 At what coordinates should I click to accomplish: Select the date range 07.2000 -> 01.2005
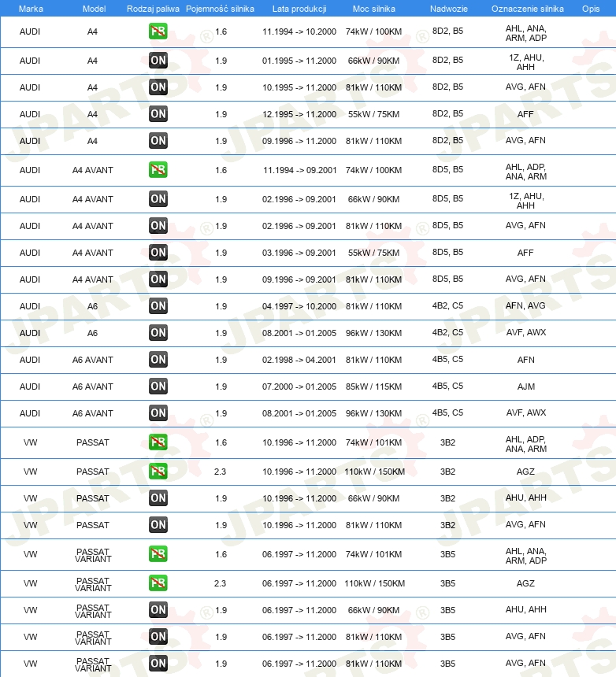tap(299, 387)
